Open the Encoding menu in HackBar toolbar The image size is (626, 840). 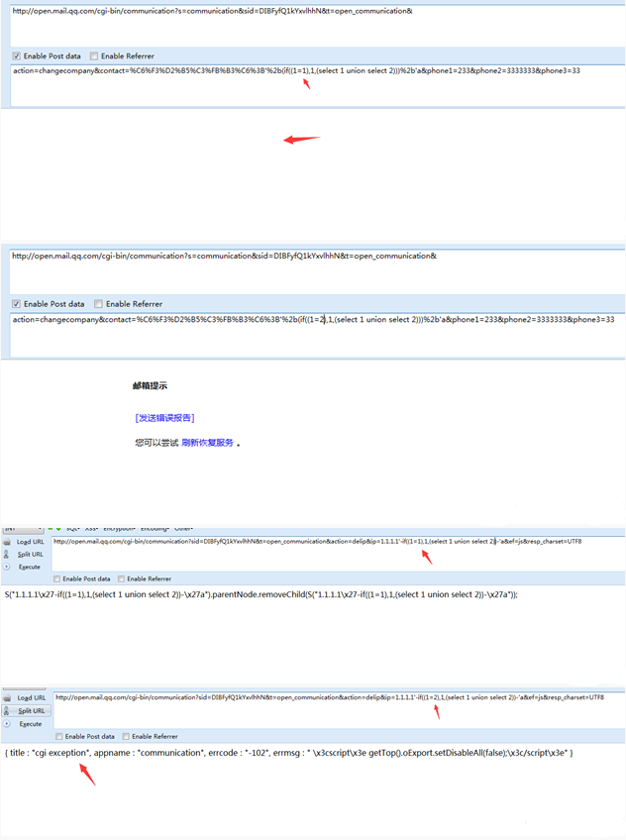pyautogui.click(x=155, y=529)
